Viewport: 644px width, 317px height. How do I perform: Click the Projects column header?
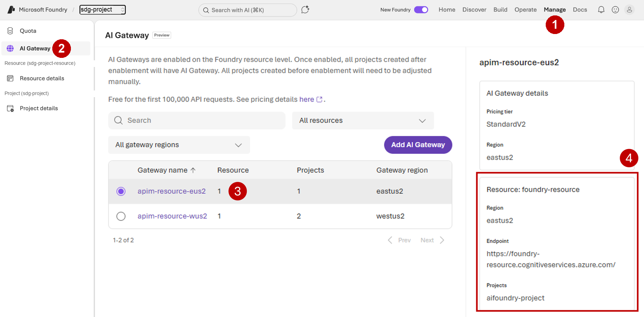pyautogui.click(x=311, y=170)
